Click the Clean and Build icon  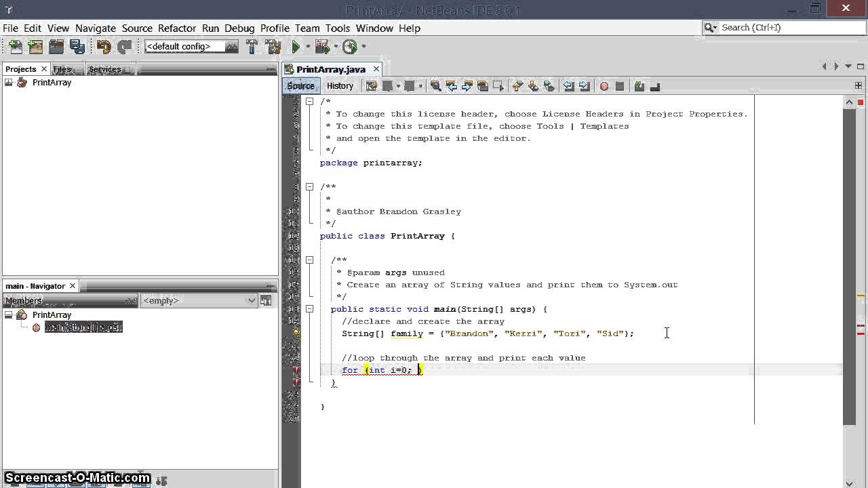[x=273, y=47]
